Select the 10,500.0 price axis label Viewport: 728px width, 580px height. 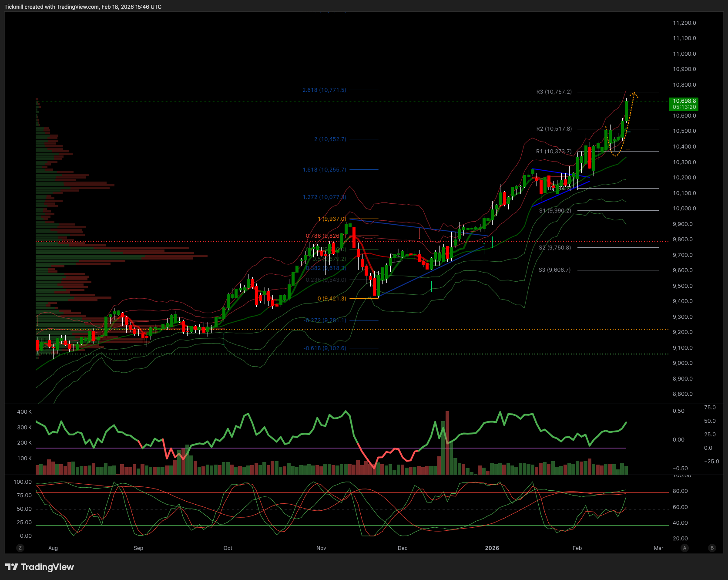point(684,131)
